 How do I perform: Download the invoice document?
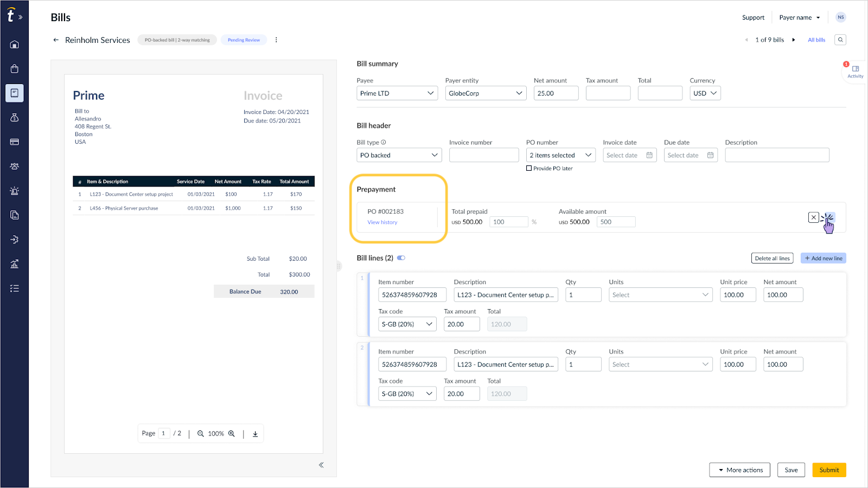click(x=255, y=434)
